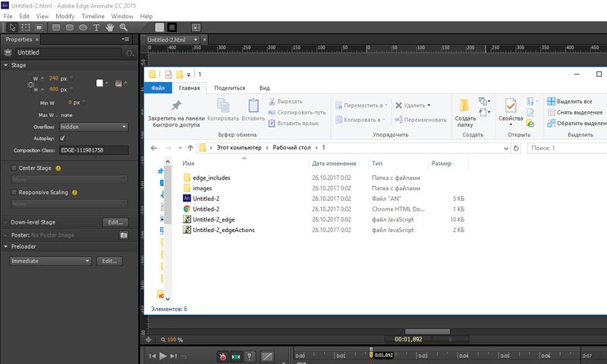Expand the Удалить dropdown arrow
The height and width of the screenshot is (364, 607).
[x=429, y=105]
